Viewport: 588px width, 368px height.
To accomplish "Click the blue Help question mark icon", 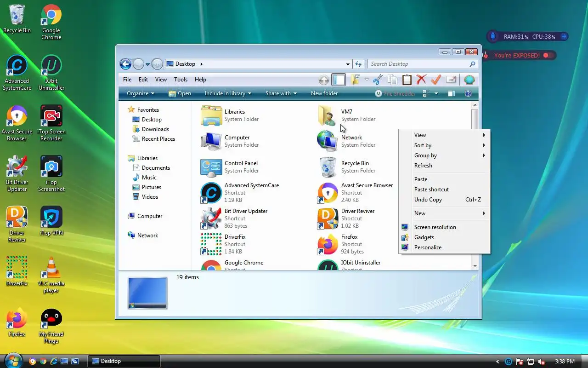I will click(468, 93).
